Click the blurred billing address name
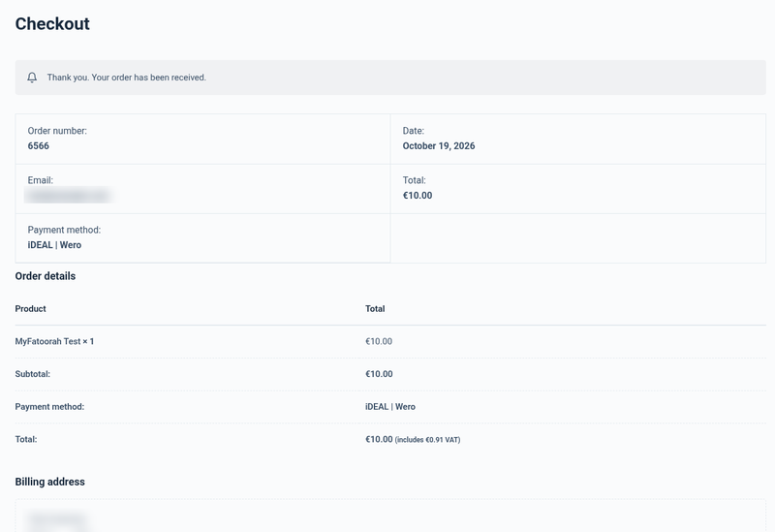Viewport: 775px width, 532px height. click(57, 520)
